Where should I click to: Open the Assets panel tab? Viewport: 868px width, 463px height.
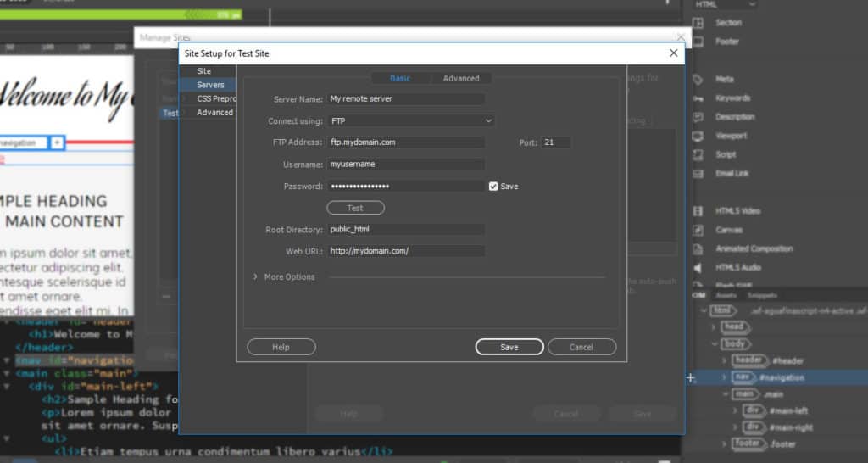tap(726, 296)
